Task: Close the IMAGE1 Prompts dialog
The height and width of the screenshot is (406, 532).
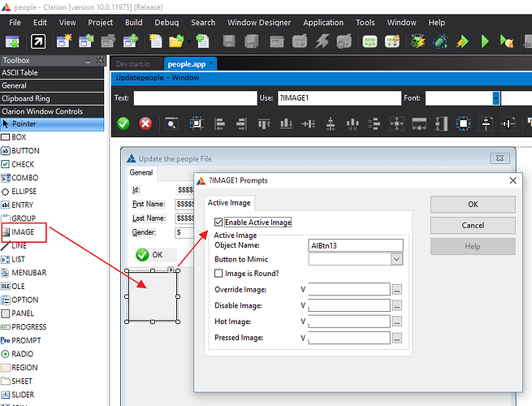Action: point(513,180)
